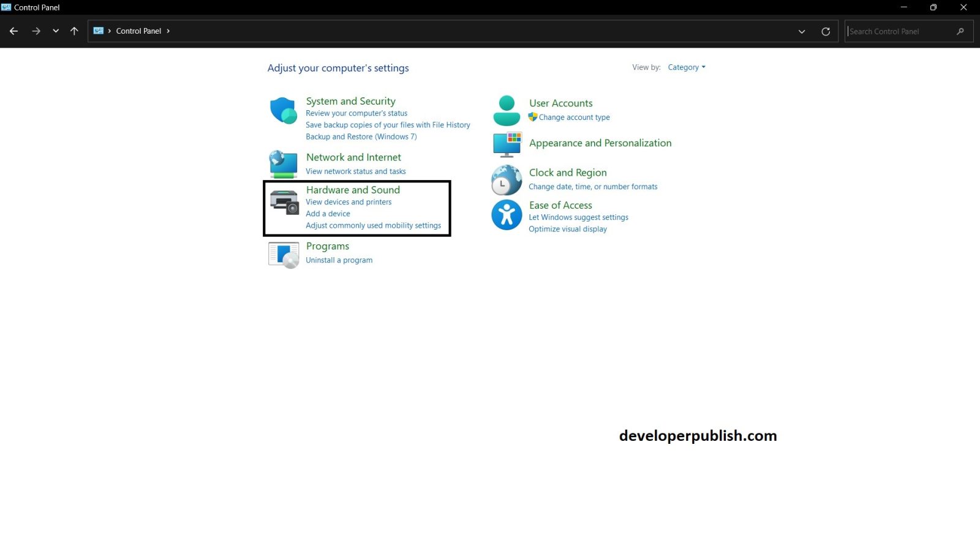Screen dimensions: 980x551
Task: Open the recent locations dropdown arrow
Action: click(56, 31)
